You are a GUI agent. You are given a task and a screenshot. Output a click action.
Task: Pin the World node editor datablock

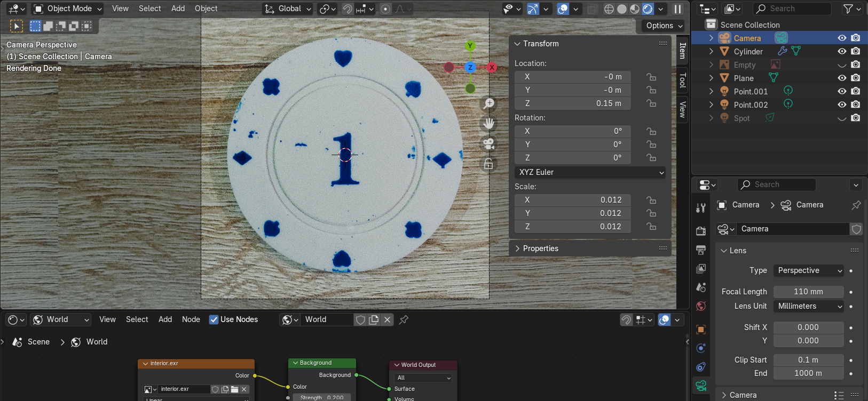[404, 319]
